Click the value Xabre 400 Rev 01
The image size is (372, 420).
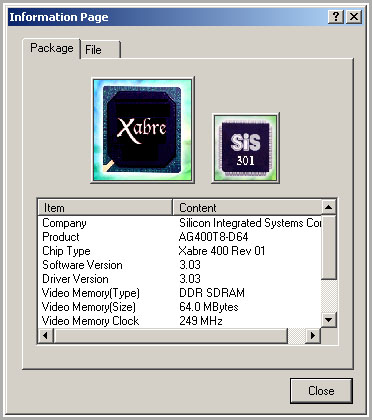222,251
